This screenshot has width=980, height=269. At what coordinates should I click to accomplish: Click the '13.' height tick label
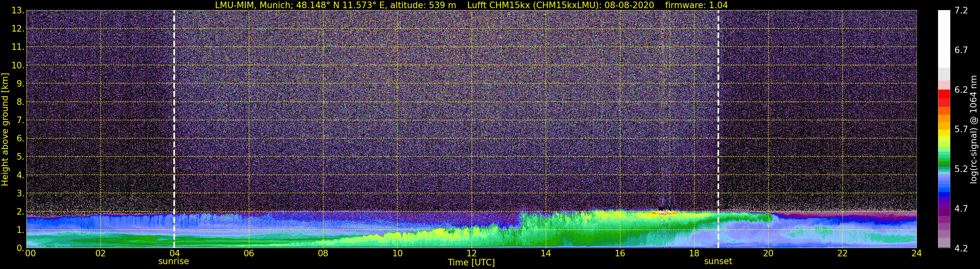pyautogui.click(x=18, y=10)
